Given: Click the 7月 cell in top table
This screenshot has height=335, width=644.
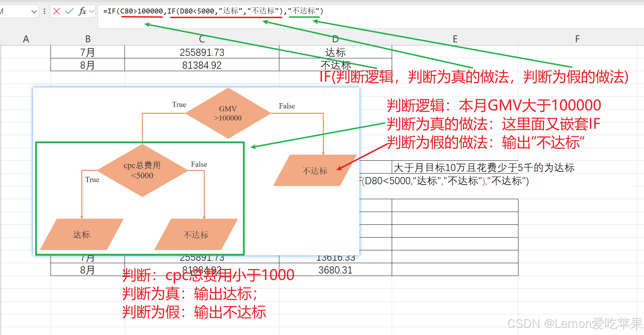Looking at the screenshot, I should point(88,52).
